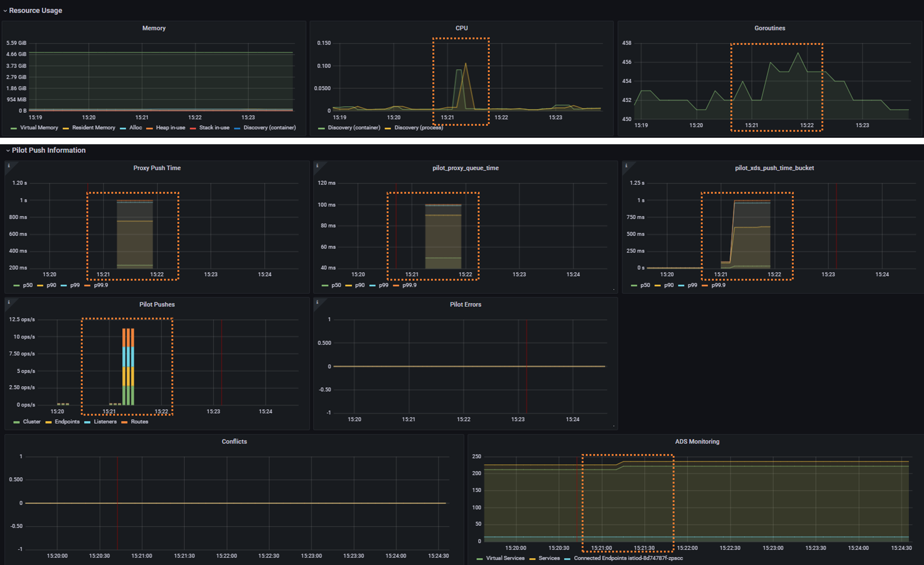The image size is (924, 565).
Task: Toggle Listeners series in Pilot Pushes legend
Action: [x=105, y=422]
